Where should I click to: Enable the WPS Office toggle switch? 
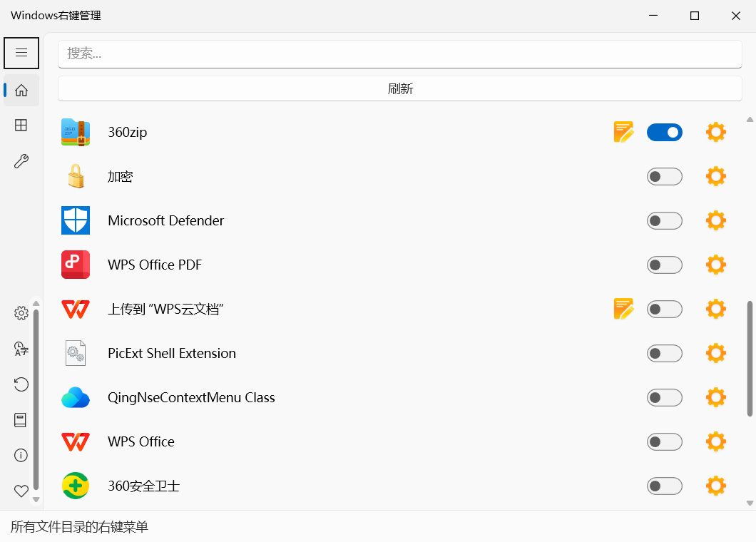tap(665, 441)
